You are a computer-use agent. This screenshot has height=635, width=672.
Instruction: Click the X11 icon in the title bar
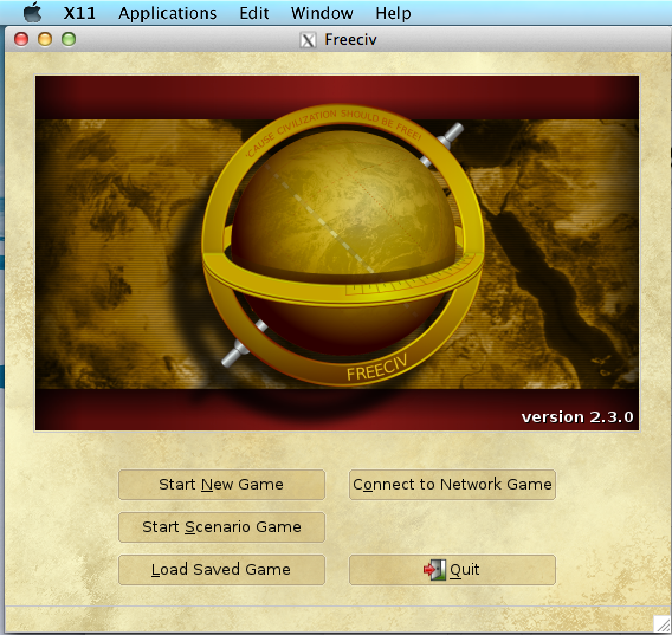308,40
